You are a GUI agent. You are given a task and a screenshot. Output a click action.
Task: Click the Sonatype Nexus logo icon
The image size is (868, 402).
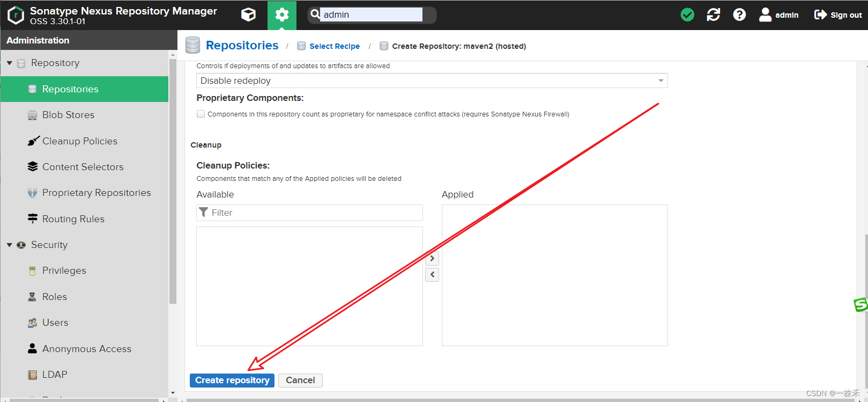point(16,15)
